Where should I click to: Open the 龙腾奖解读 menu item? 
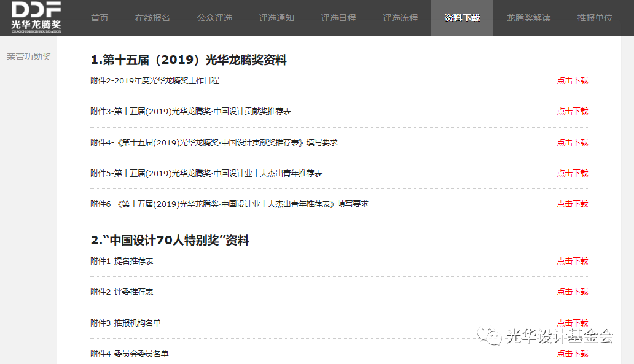528,18
